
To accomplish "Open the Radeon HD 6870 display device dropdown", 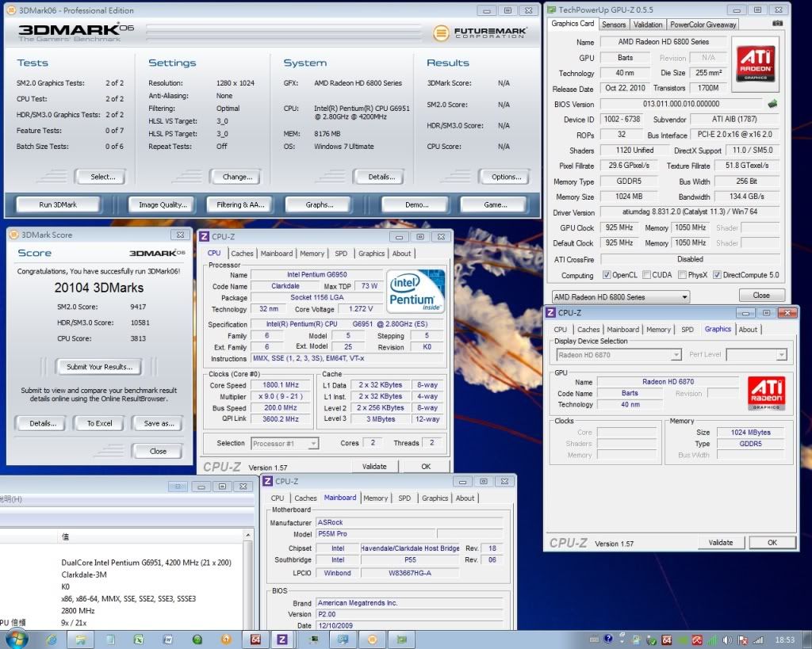I will click(618, 355).
